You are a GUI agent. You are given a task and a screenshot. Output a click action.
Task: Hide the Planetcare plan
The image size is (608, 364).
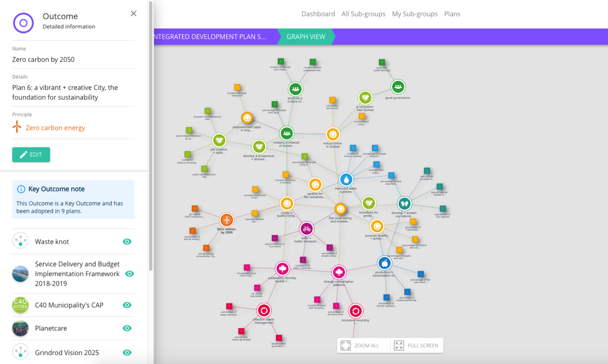(127, 328)
